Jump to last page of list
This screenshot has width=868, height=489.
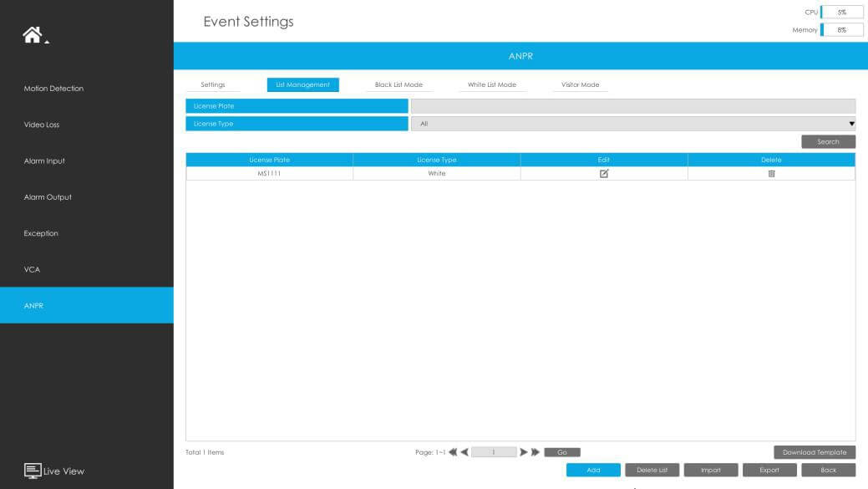point(536,452)
